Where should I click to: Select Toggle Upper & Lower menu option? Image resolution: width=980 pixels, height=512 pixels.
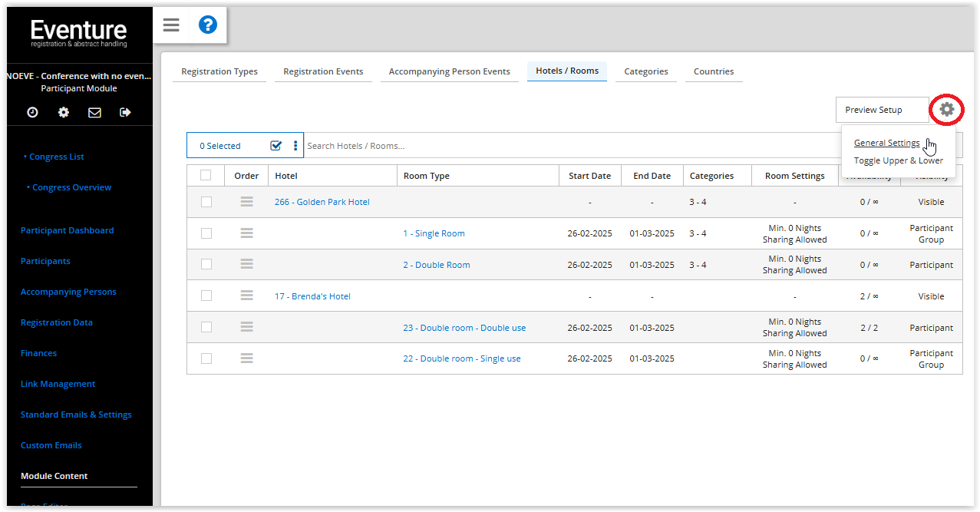(x=898, y=160)
